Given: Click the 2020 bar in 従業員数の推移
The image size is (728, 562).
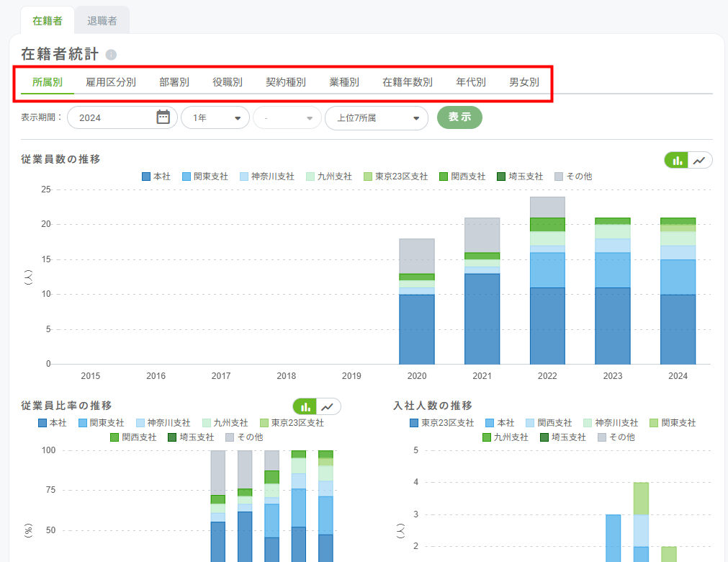Looking at the screenshot, I should pos(417,302).
